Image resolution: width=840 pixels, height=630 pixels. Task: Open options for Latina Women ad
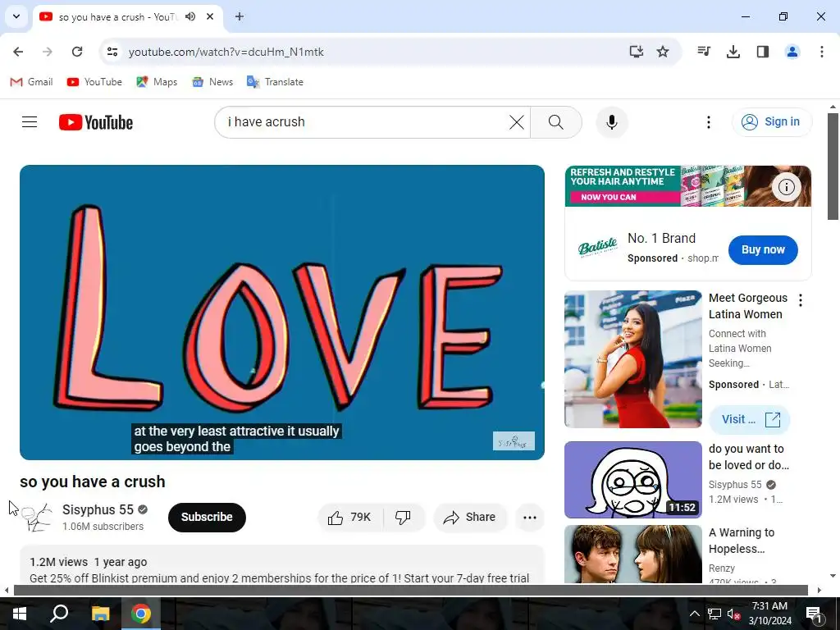pos(801,300)
